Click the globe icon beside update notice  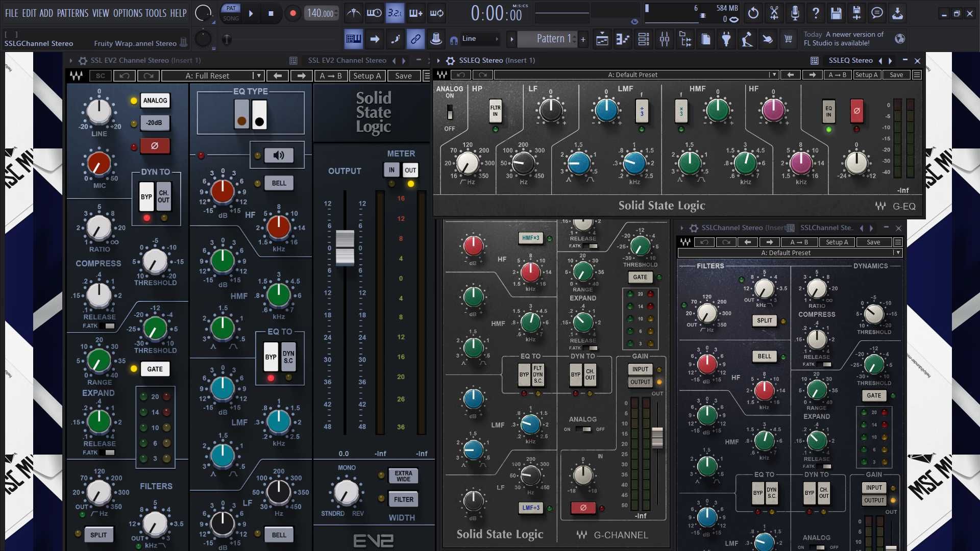900,39
